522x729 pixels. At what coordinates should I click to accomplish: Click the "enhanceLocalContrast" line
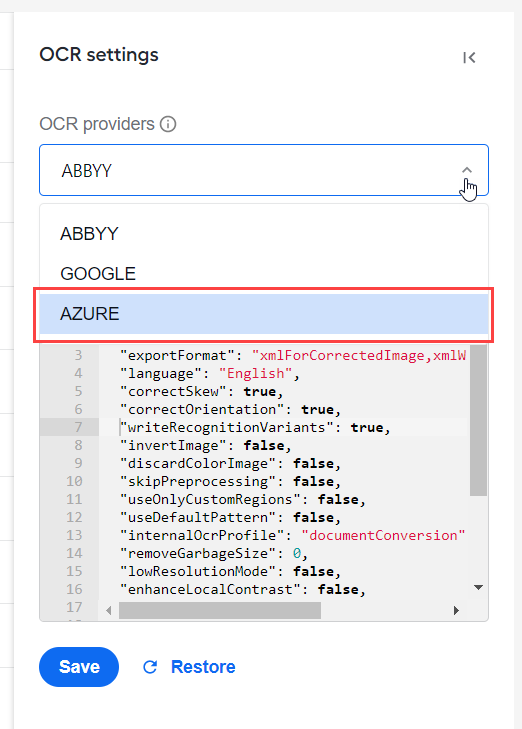pyautogui.click(x=243, y=590)
